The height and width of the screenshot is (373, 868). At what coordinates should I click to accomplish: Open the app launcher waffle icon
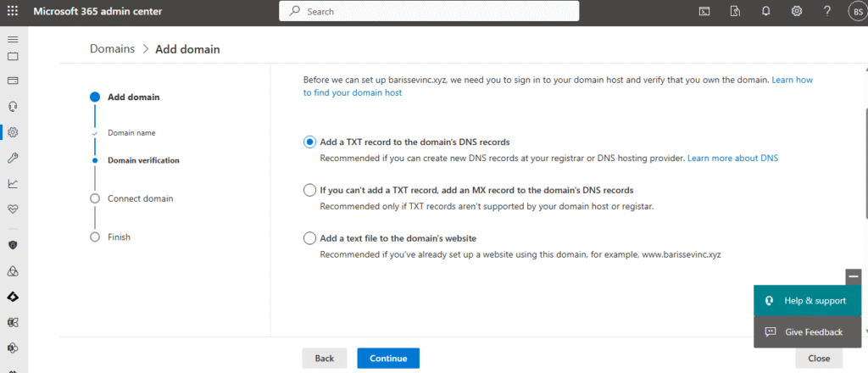pos(12,11)
